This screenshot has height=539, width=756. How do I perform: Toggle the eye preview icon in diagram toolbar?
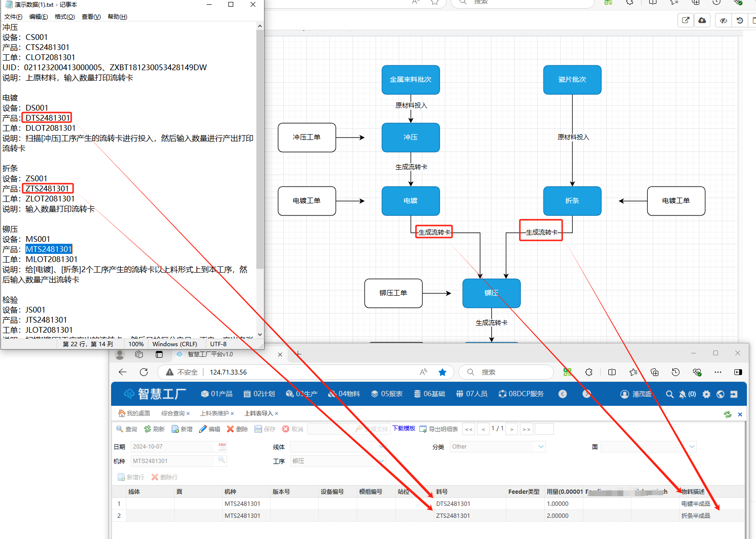pos(723,21)
